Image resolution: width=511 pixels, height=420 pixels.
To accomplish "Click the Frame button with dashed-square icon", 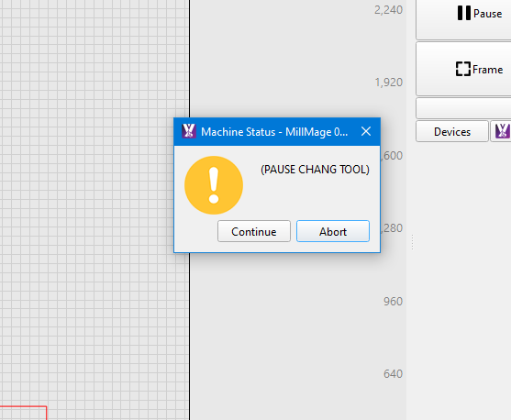I will (479, 69).
